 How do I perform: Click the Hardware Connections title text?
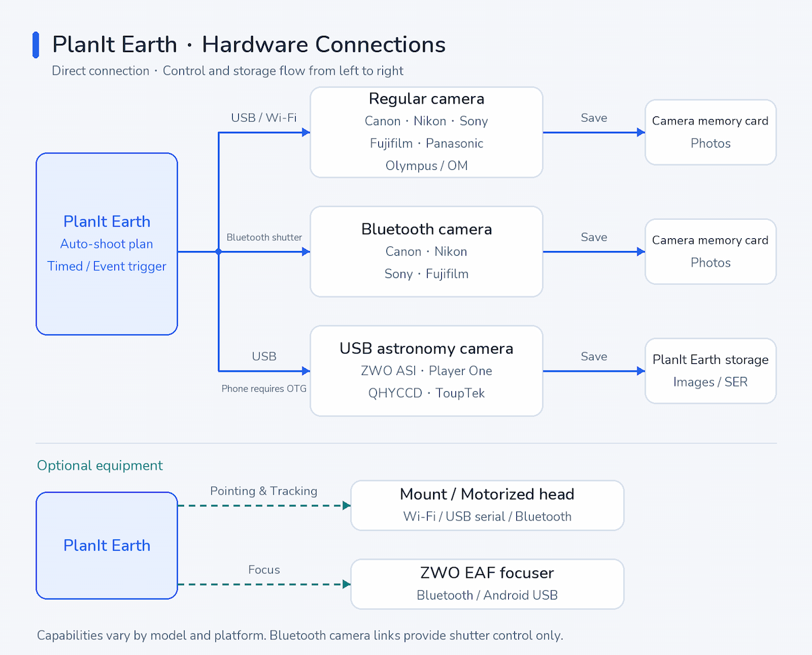[323, 45]
